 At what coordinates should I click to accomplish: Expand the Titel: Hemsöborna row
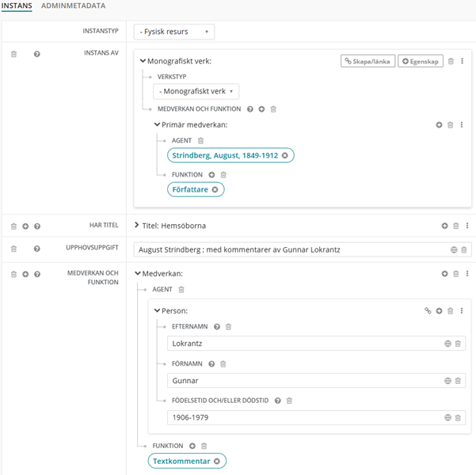pos(136,225)
